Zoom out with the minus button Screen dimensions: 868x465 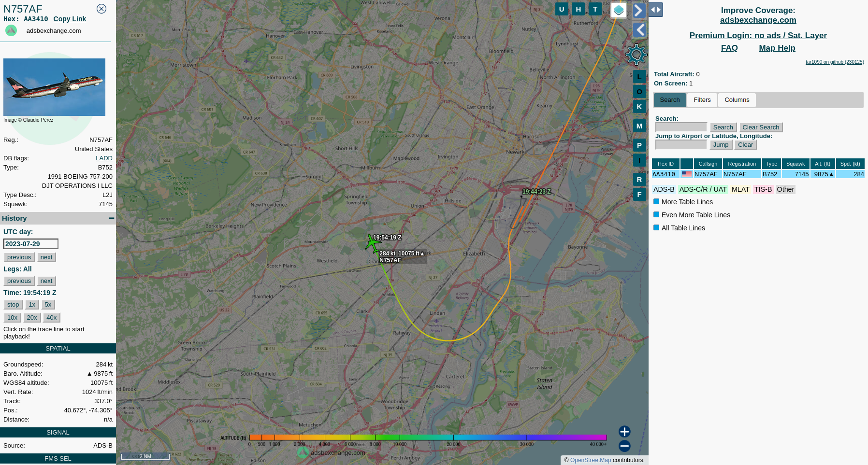pos(624,446)
